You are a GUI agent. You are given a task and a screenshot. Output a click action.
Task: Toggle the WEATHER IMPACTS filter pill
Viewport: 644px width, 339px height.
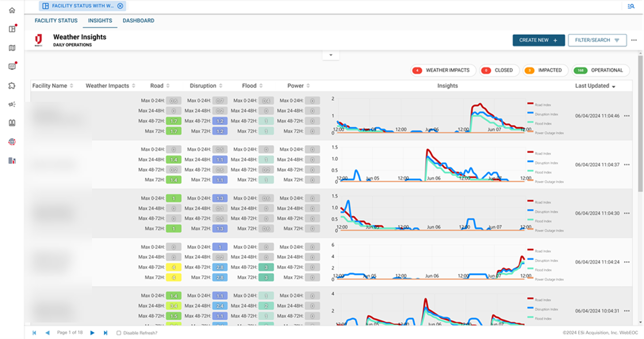[443, 70]
